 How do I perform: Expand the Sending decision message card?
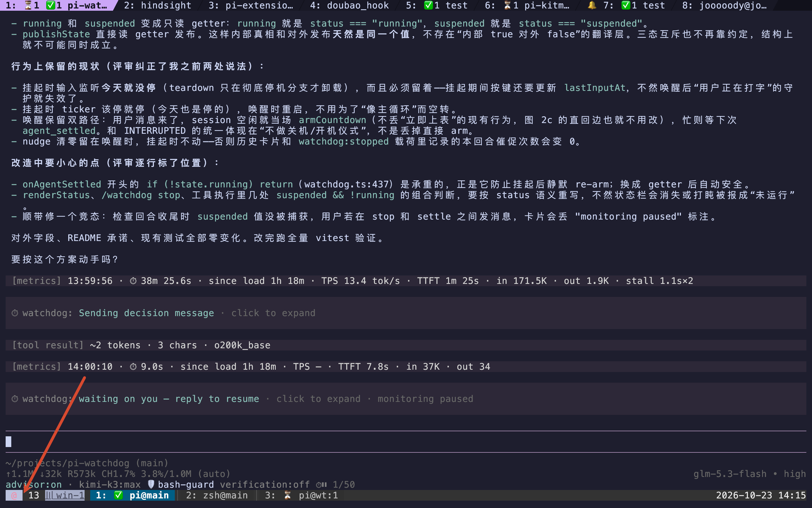coord(406,313)
